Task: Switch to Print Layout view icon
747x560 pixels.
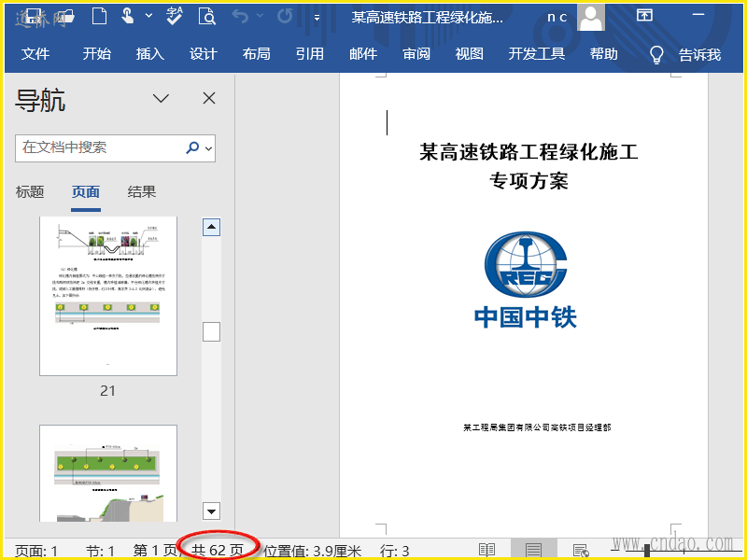Action: (533, 551)
